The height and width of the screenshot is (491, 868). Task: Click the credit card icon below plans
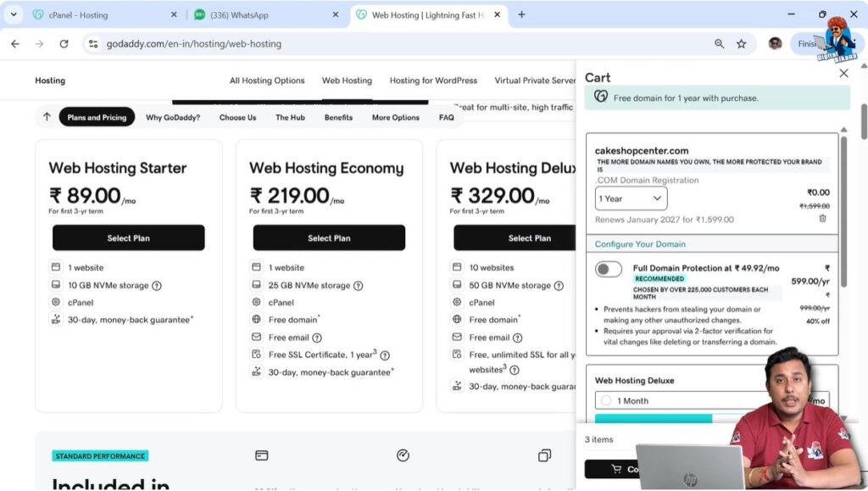[x=262, y=455]
